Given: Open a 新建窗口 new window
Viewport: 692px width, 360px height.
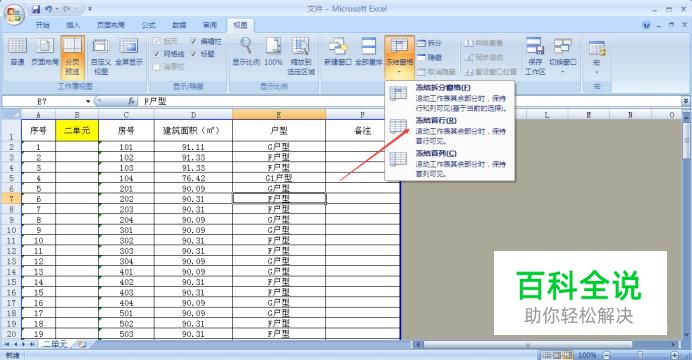Looking at the screenshot, I should pyautogui.click(x=338, y=52).
